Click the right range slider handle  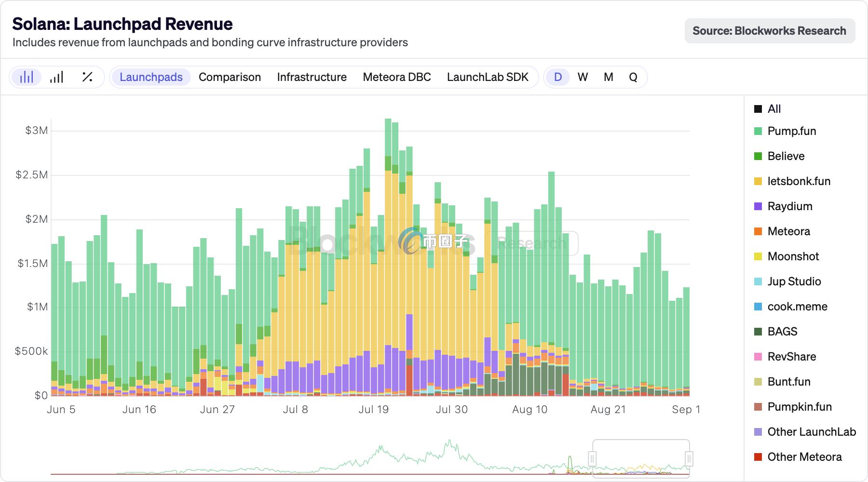coord(689,458)
